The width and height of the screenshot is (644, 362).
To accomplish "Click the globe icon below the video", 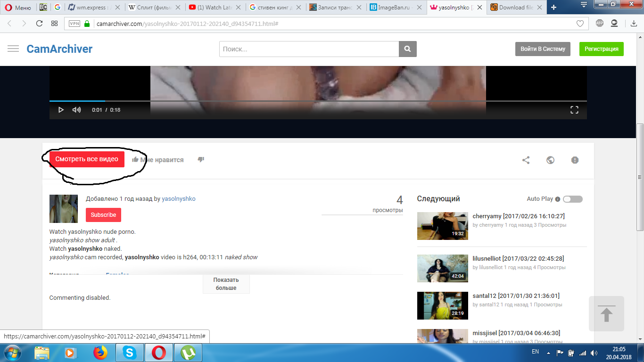I will point(550,160).
